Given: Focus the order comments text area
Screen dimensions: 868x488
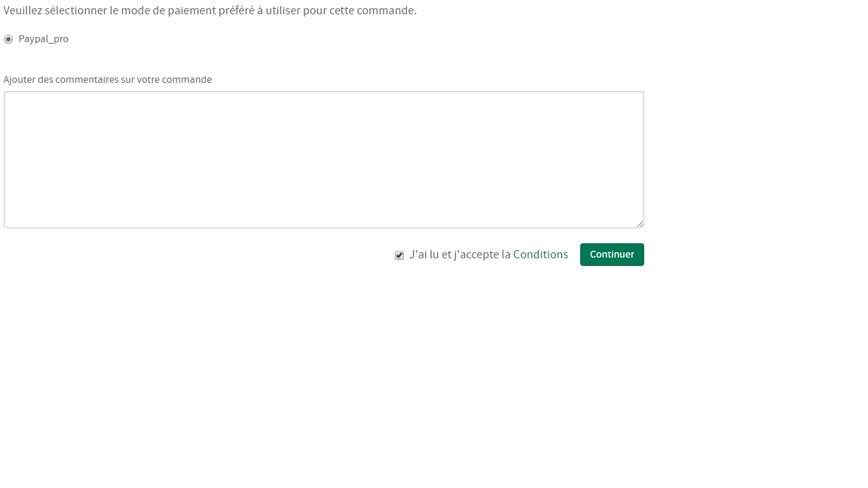Looking at the screenshot, I should click(324, 160).
